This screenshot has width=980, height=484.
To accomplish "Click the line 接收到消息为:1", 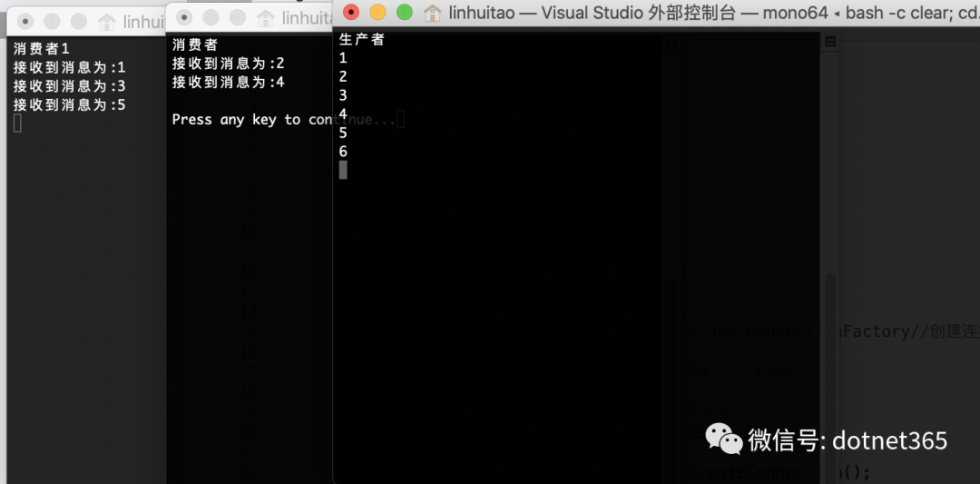I will click(69, 67).
